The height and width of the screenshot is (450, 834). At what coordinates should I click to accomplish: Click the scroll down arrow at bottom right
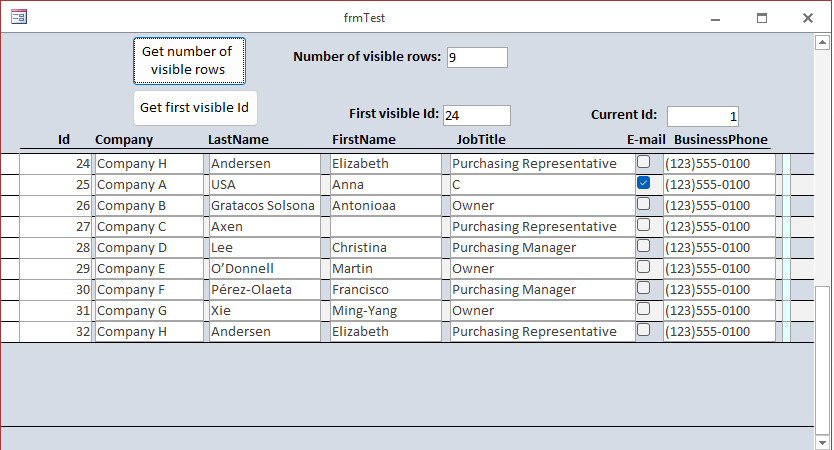823,440
